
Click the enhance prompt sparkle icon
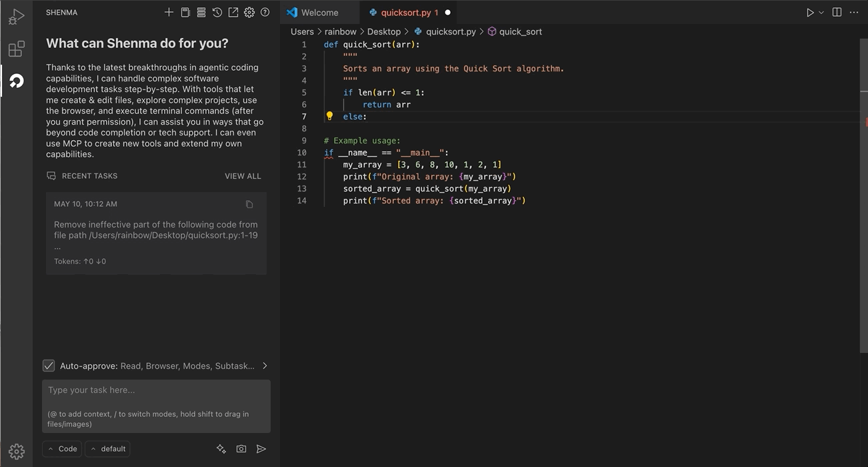tap(221, 449)
